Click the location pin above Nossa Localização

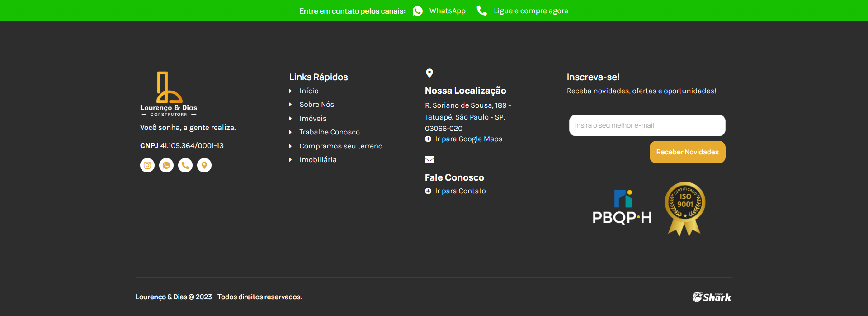tap(429, 73)
